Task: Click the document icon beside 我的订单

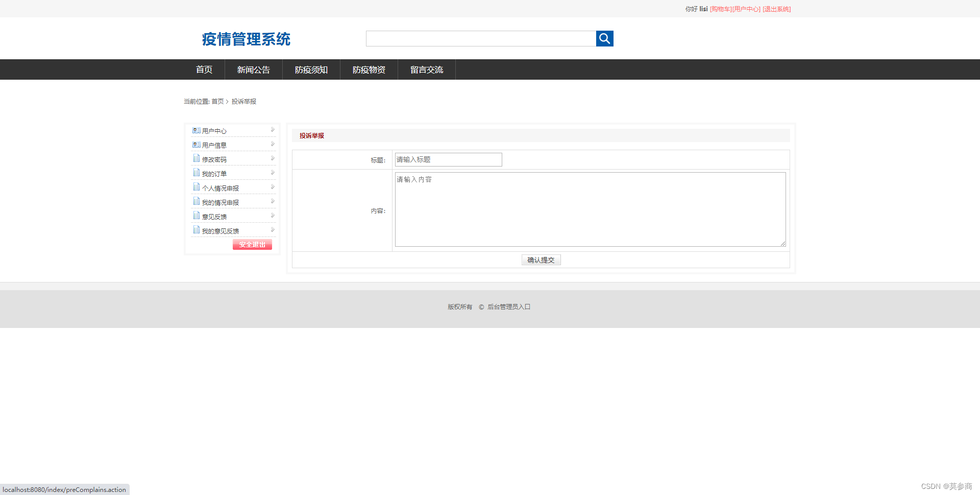Action: pyautogui.click(x=196, y=173)
